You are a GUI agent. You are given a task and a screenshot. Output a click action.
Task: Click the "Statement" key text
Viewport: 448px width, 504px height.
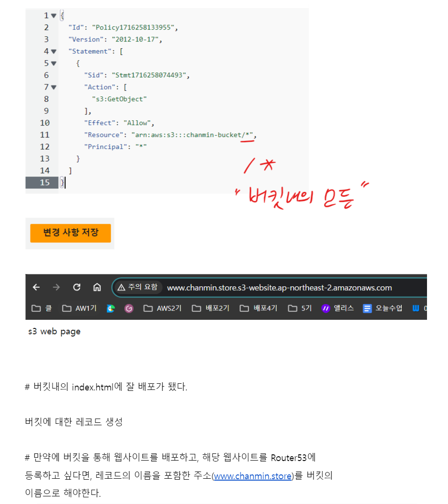point(90,52)
